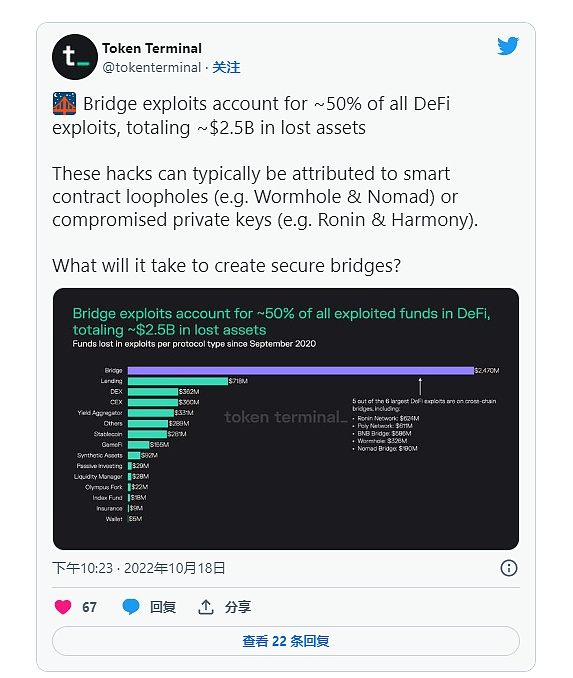Click the chart's green headline text
Image resolution: width=573 pixels, height=678 pixels.
tap(282, 321)
